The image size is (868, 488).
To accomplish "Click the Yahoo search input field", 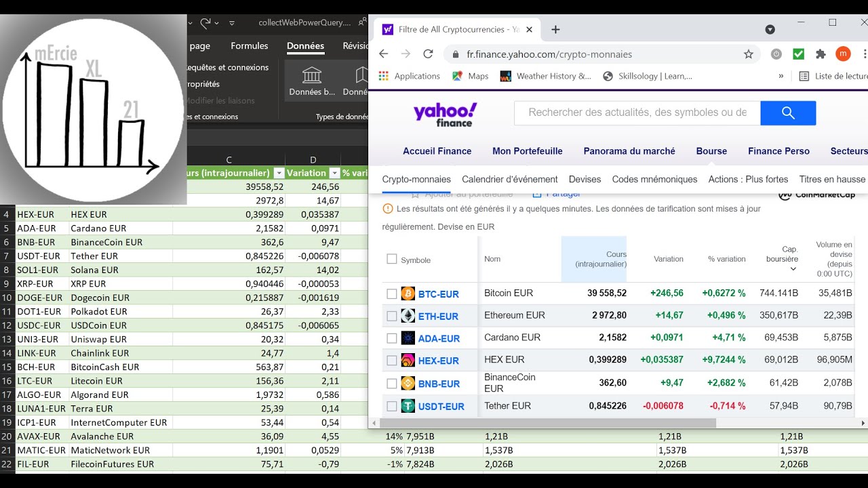I will coord(637,113).
